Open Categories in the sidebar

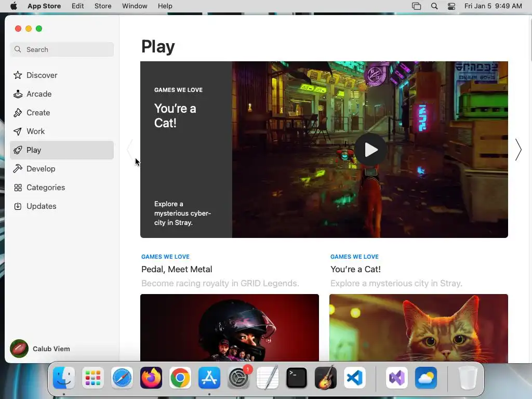[x=62, y=188]
